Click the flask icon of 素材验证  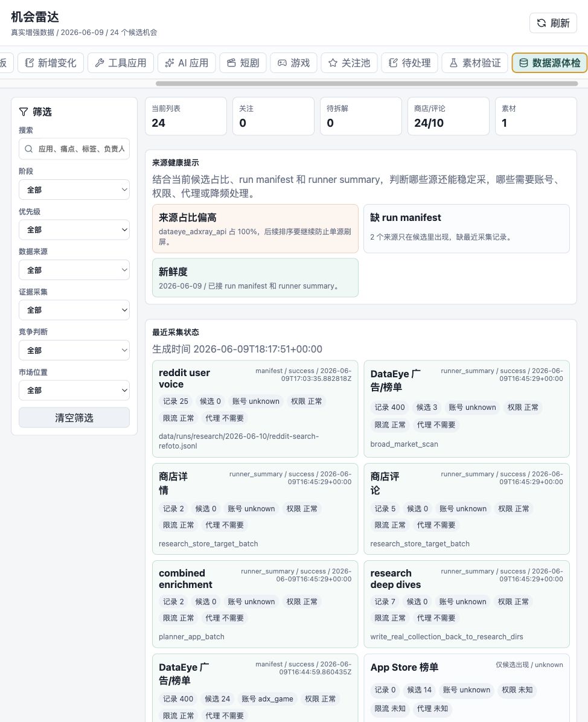click(453, 63)
